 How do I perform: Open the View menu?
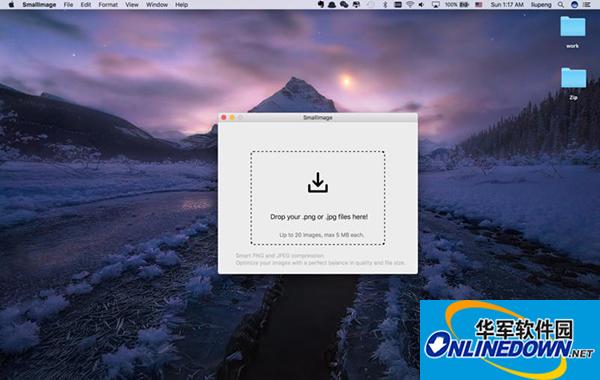pyautogui.click(x=132, y=5)
